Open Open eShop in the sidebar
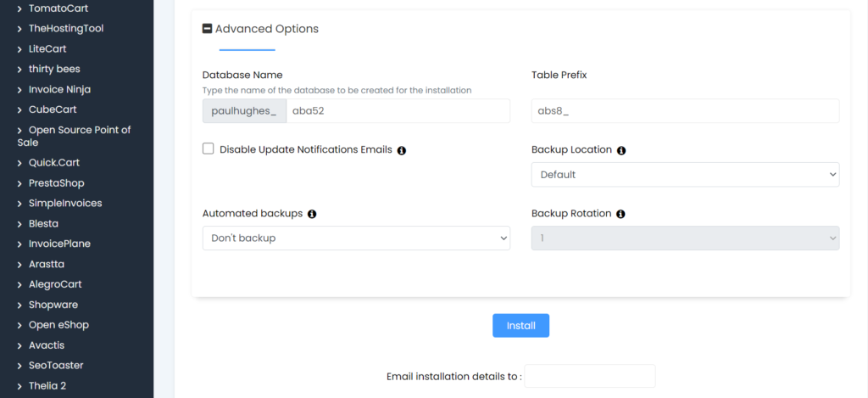This screenshot has height=398, width=868. [x=58, y=324]
